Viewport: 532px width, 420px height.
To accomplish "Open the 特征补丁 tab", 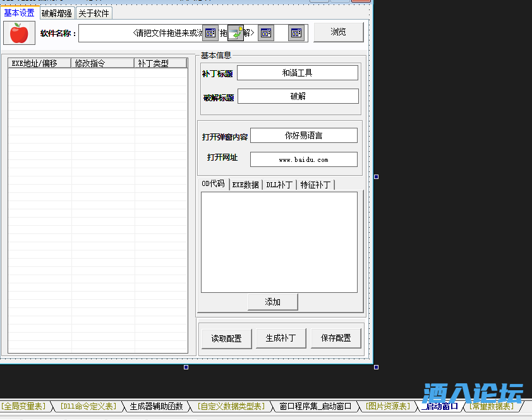I will click(x=315, y=185).
